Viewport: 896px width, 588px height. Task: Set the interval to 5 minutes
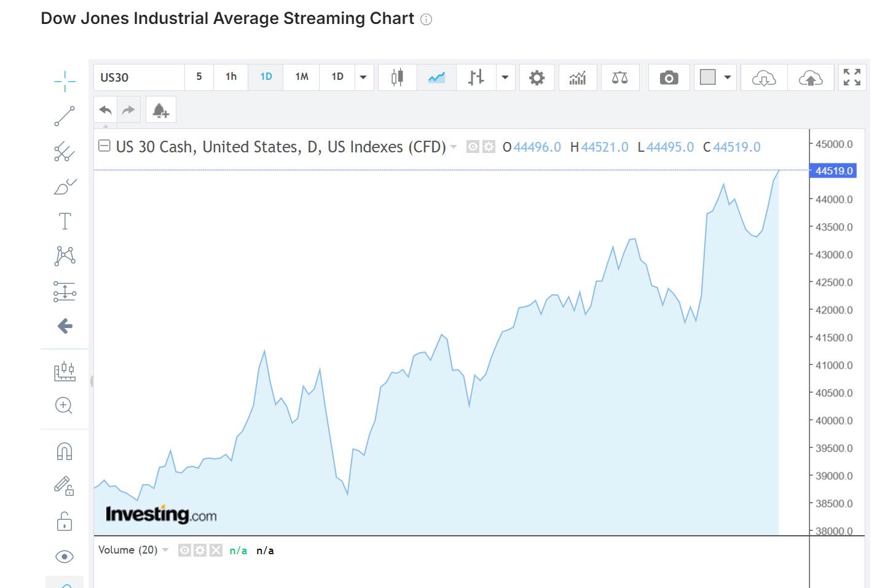(x=199, y=77)
